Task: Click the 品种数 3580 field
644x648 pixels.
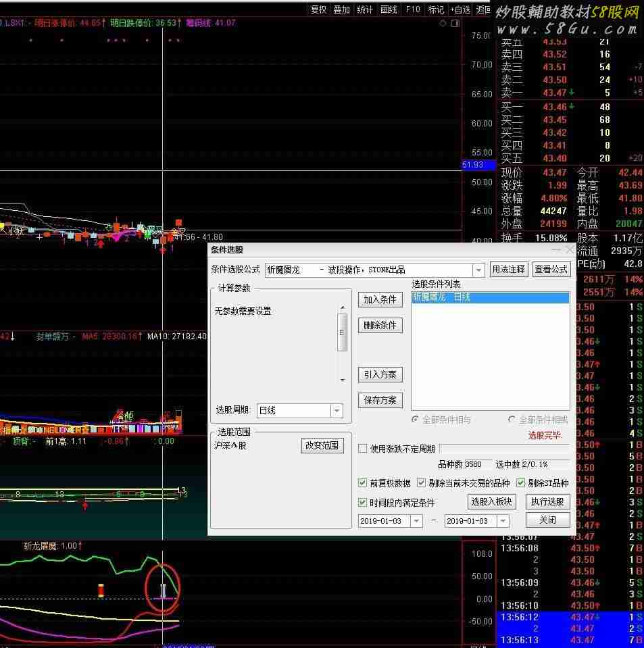Action: 478,464
